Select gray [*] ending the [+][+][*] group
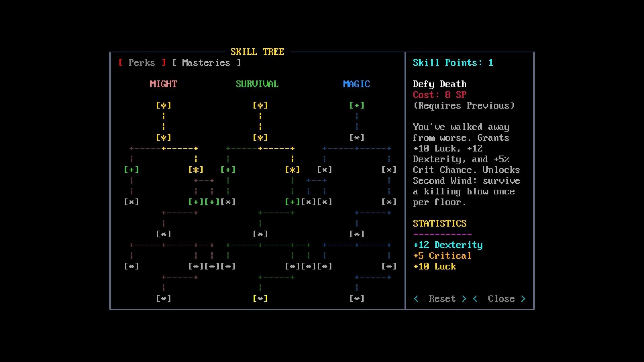Viewport: 644px width, 362px height. (228, 202)
